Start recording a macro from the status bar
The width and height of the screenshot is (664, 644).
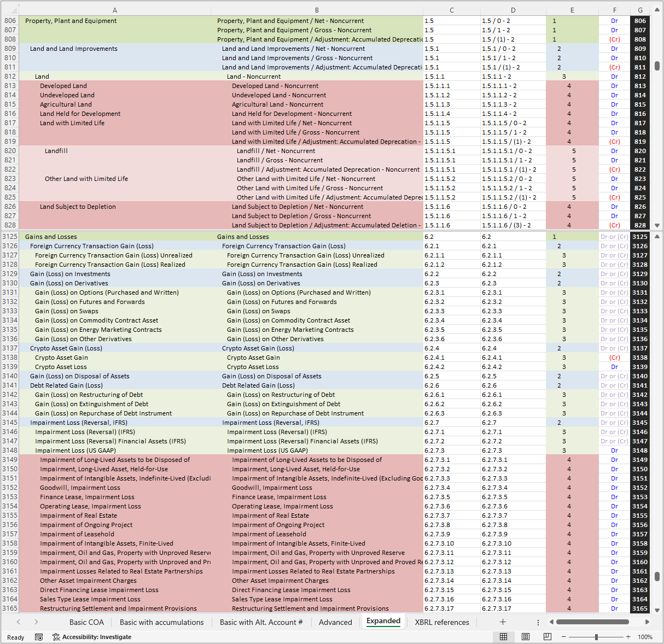38,637
